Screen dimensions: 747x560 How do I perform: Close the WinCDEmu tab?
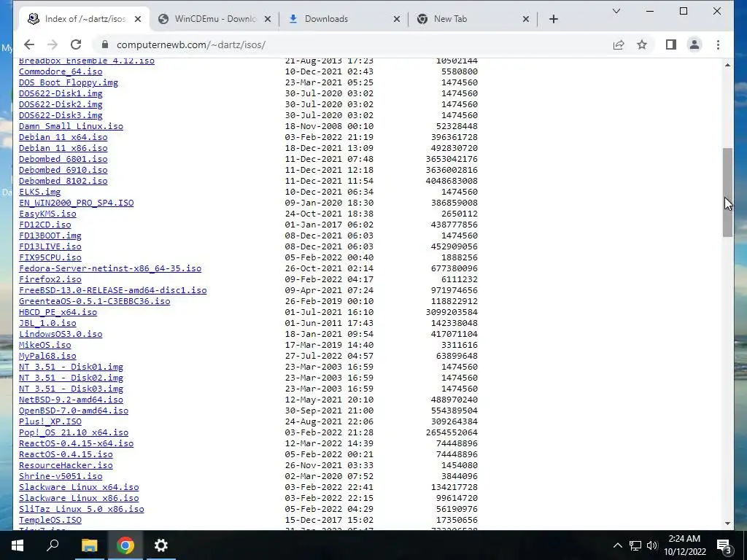(x=267, y=19)
